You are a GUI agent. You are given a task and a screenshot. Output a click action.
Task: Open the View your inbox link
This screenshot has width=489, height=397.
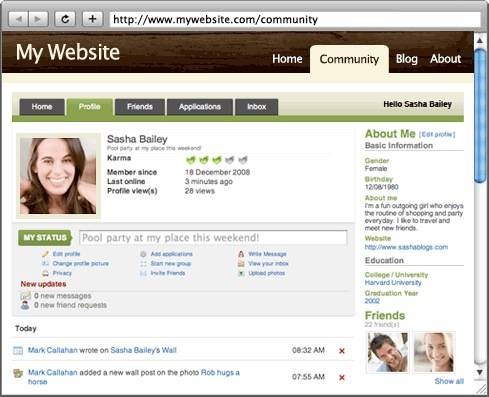click(268, 264)
